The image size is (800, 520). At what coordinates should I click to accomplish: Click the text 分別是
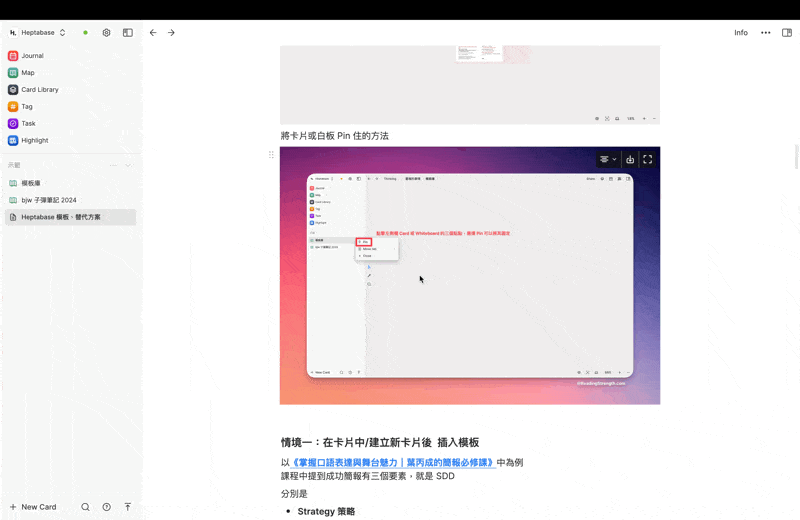coord(294,493)
